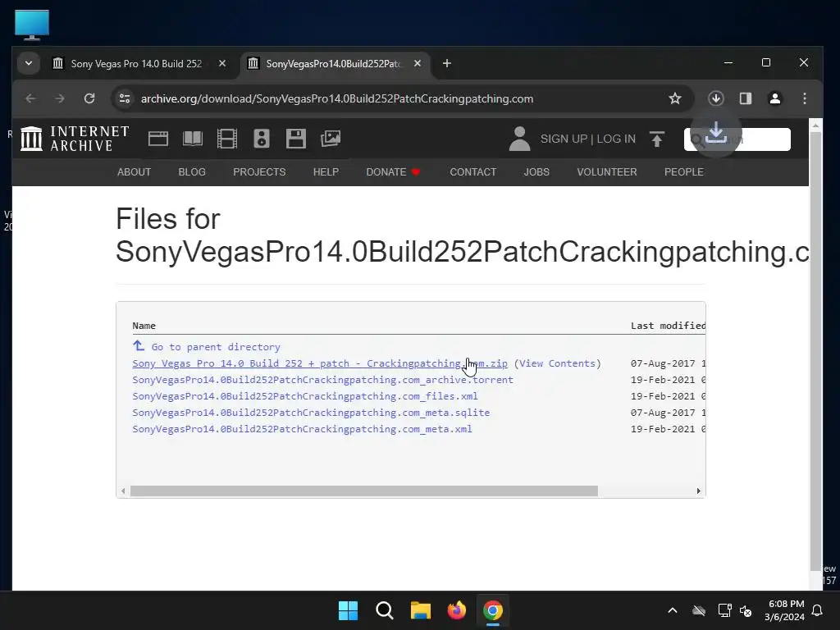Viewport: 840px width, 630px height.
Task: Click the upload arrow icon
Action: 657,139
